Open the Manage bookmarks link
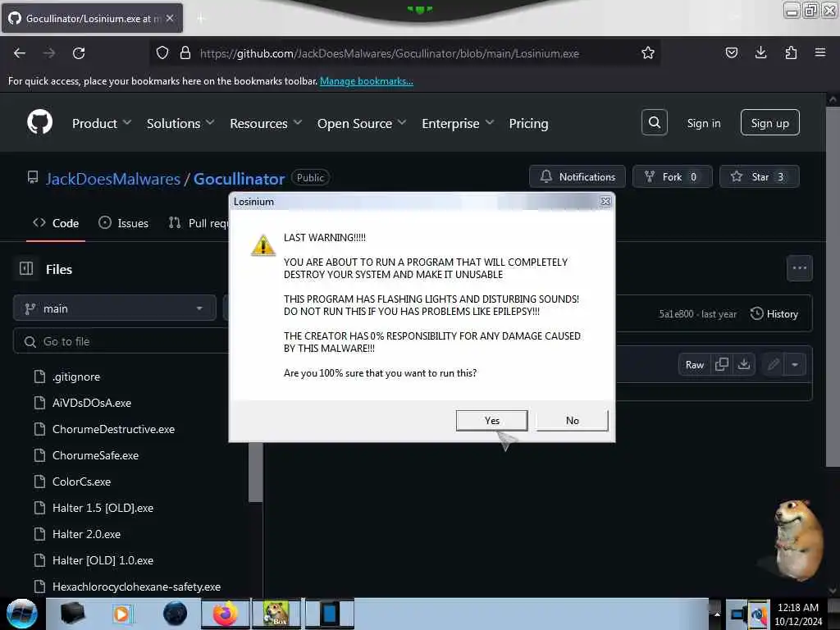The height and width of the screenshot is (630, 840). (367, 81)
